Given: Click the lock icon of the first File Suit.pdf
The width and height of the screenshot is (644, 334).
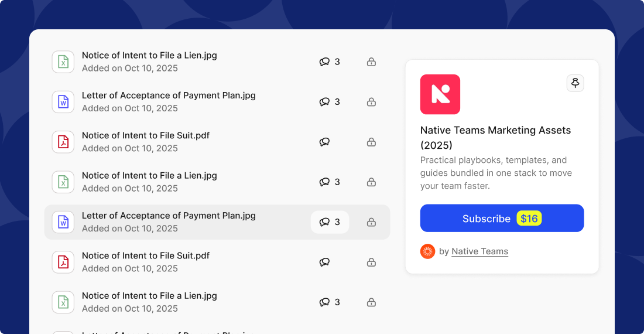Looking at the screenshot, I should 371,142.
